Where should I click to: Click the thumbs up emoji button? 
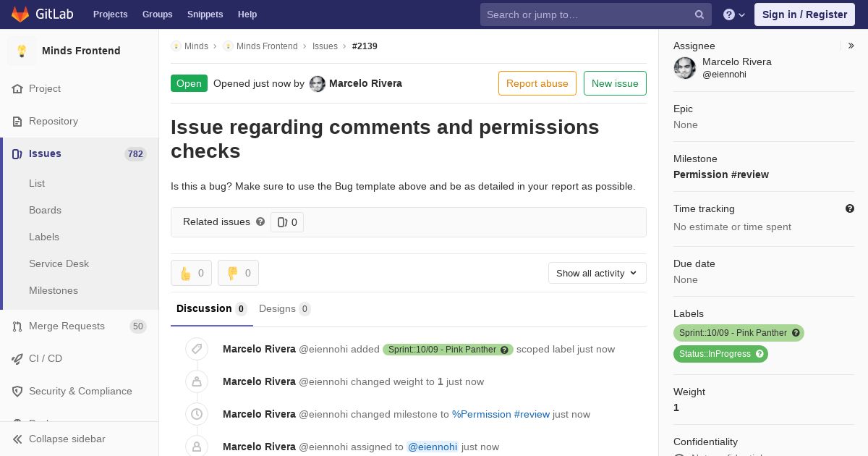(x=191, y=273)
